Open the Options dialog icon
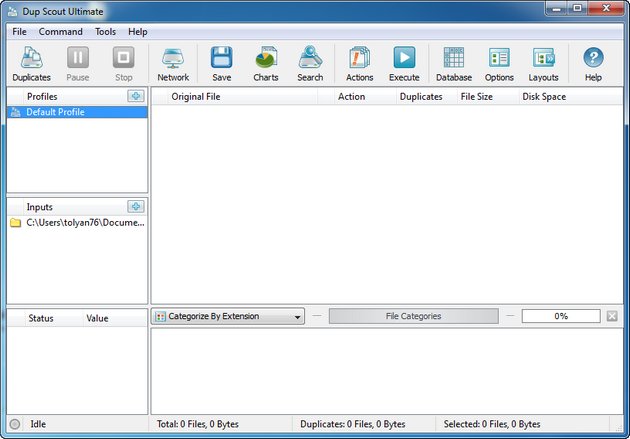 click(499, 63)
